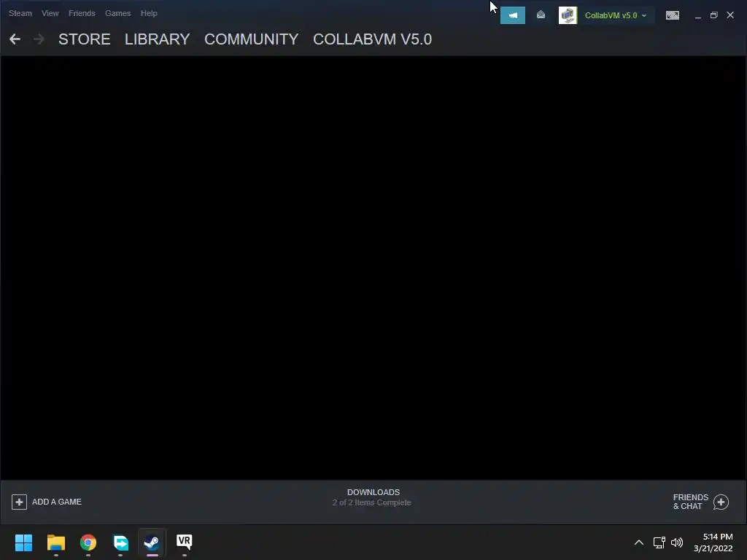Open the teal arrow app in taskbar
The image size is (747, 560).
[120, 542]
